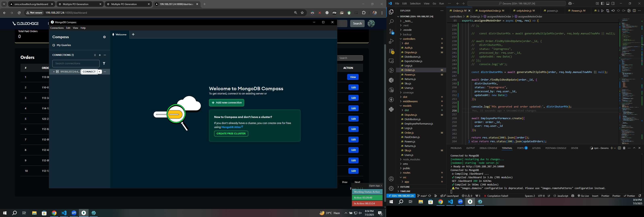Open Python icon in VS Code activity bar
644x217 pixels.
pos(391,109)
